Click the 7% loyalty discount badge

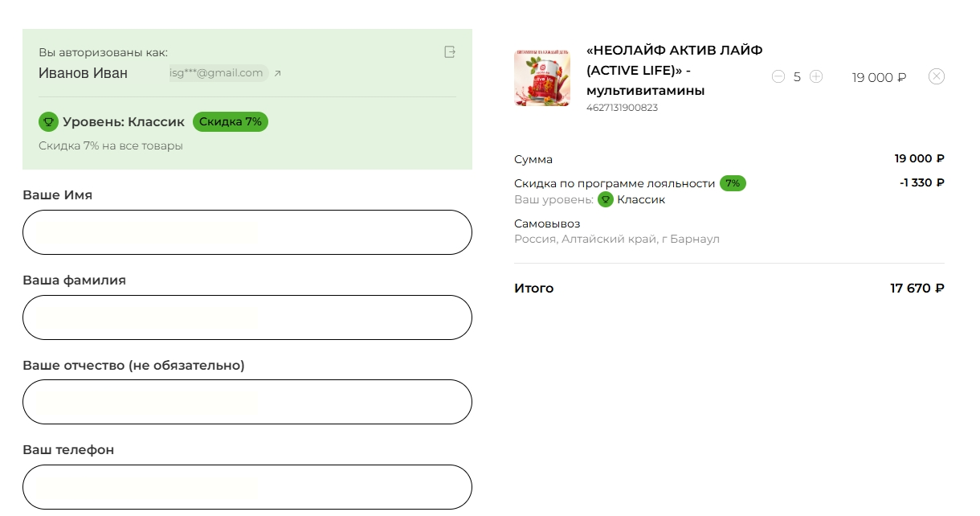(733, 183)
